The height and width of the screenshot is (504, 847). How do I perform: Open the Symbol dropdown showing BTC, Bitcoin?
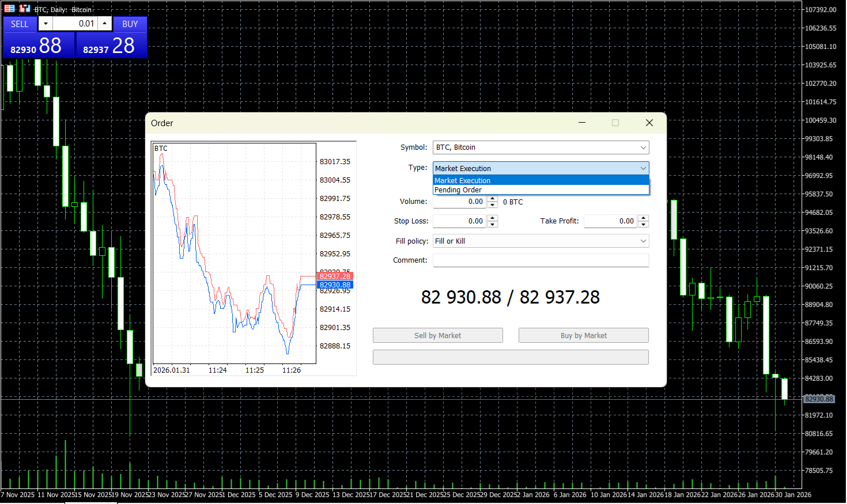point(540,147)
